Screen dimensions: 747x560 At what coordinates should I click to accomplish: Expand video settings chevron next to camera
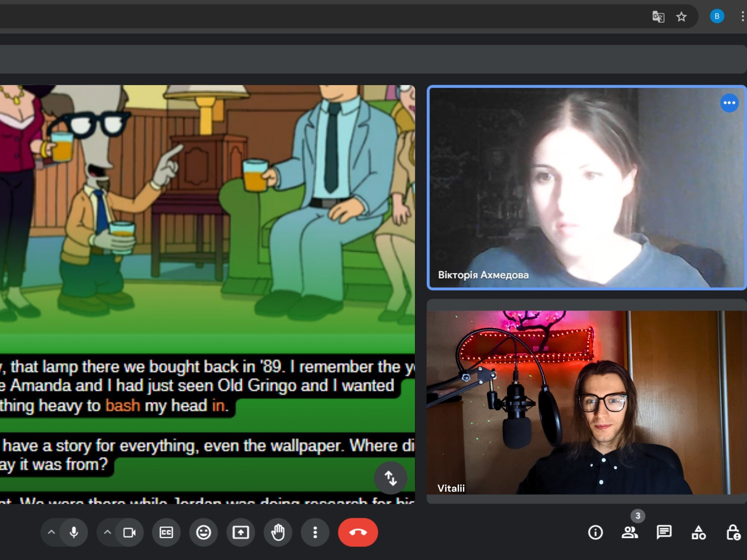click(108, 532)
